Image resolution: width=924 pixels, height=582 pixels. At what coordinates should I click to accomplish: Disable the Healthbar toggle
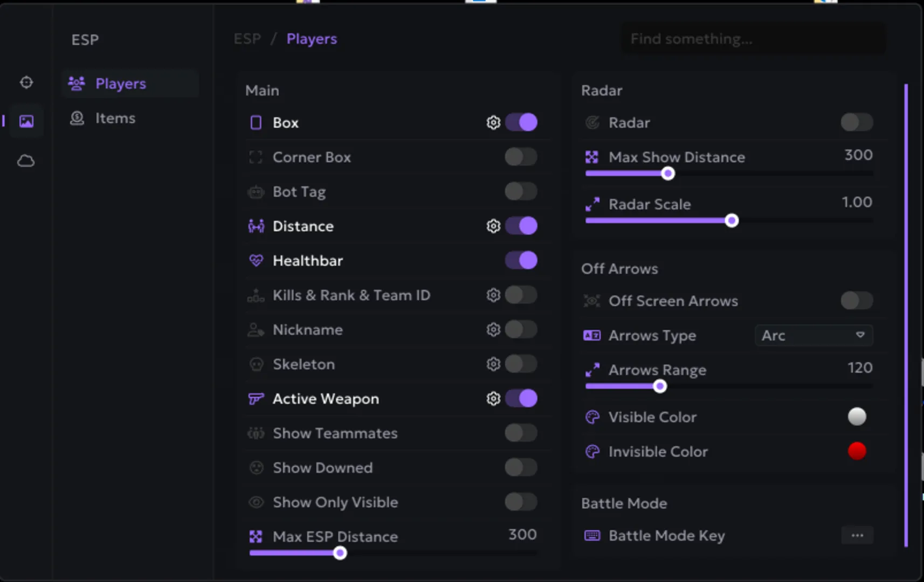pos(521,261)
